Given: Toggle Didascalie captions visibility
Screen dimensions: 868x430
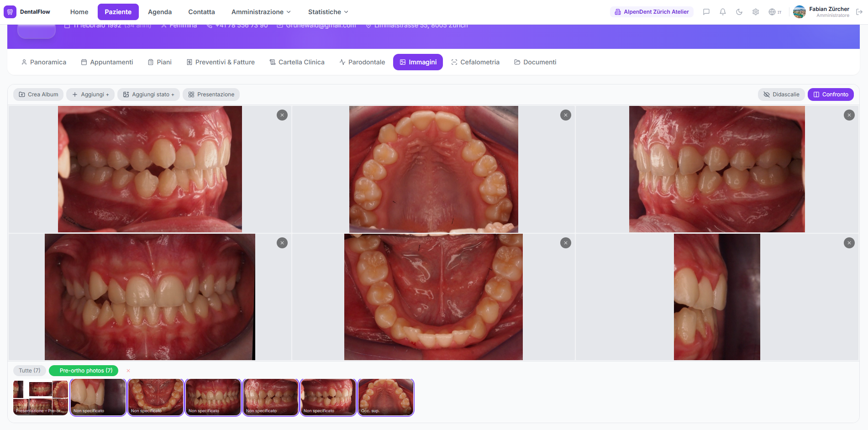Looking at the screenshot, I should [x=781, y=94].
